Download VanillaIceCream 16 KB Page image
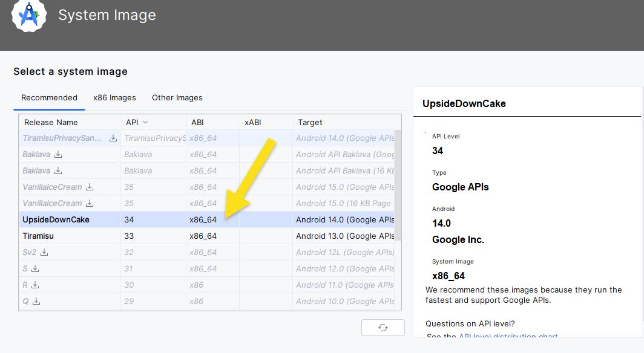The height and width of the screenshot is (353, 644). (x=90, y=204)
